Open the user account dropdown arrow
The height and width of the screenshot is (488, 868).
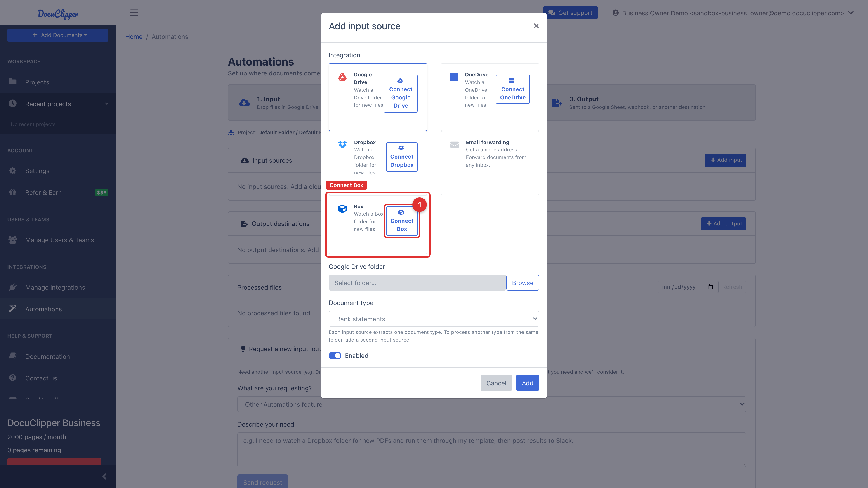(851, 13)
